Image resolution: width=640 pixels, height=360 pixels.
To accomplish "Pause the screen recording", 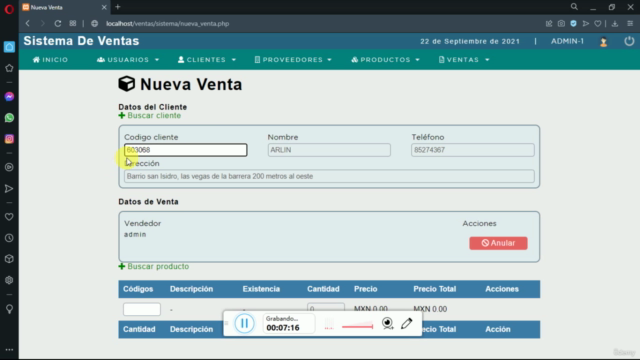I will 244,323.
